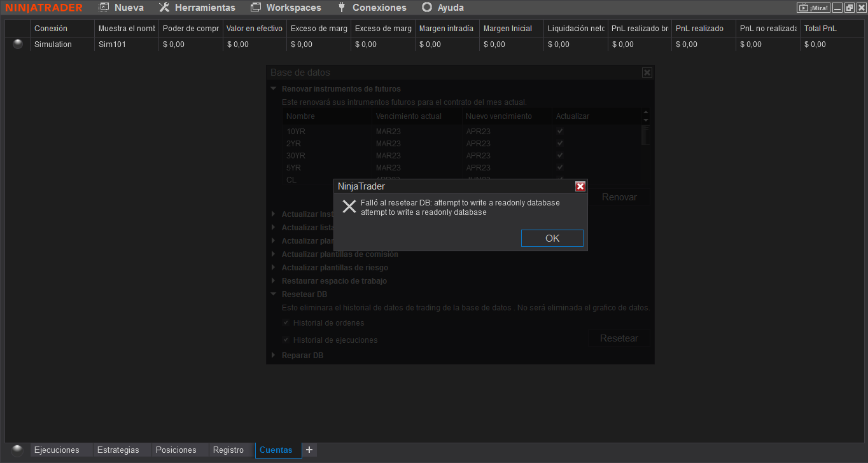Click the Poder de compr column header
This screenshot has width=868, height=463.
click(191, 29)
